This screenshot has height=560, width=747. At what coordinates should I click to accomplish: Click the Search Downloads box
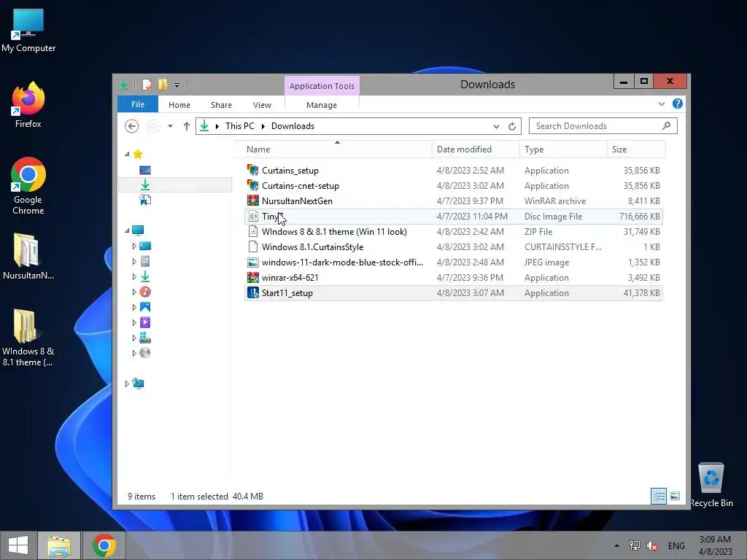(x=603, y=125)
